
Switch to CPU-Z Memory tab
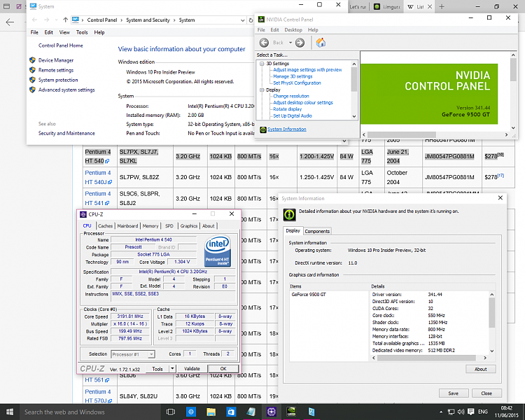coord(150,226)
